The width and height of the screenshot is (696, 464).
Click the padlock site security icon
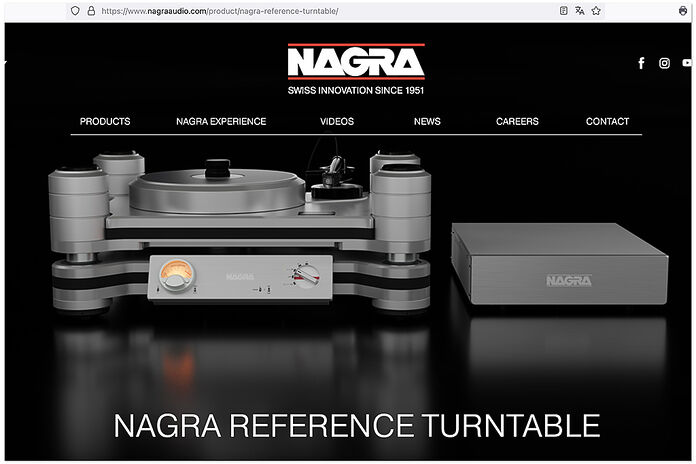[91, 11]
